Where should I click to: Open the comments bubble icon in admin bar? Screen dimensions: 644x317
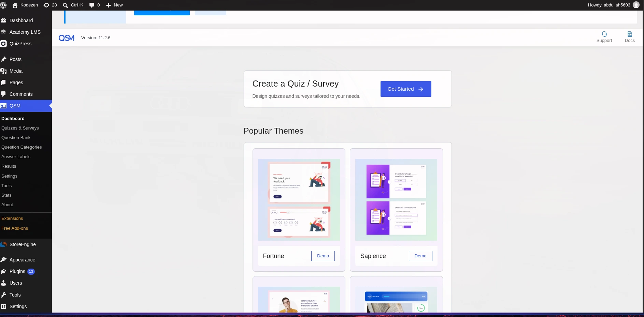coord(91,5)
